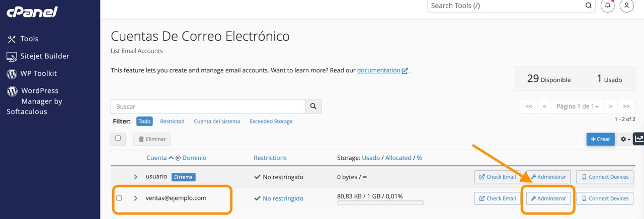Click No restringido text for usuario
644x219 pixels.
[283, 177]
